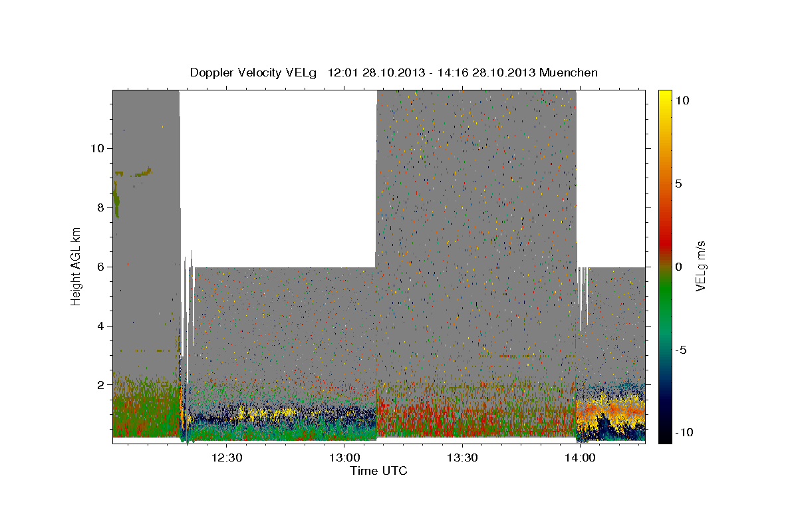Click the plot title 'Doppler Velocity VELg'
The image size is (798, 532).
(x=254, y=72)
